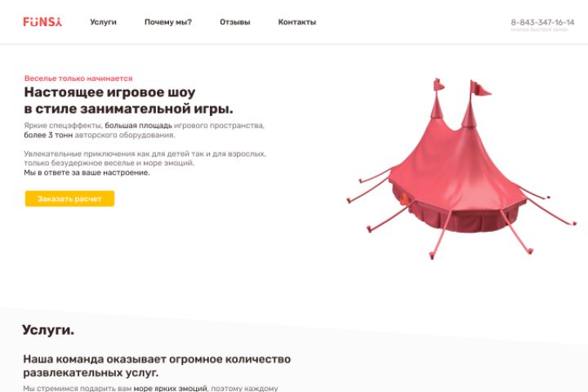The width and height of the screenshot is (588, 392).
Task: Click the line Мы в ответе за ваше настроение
Action: pos(87,172)
